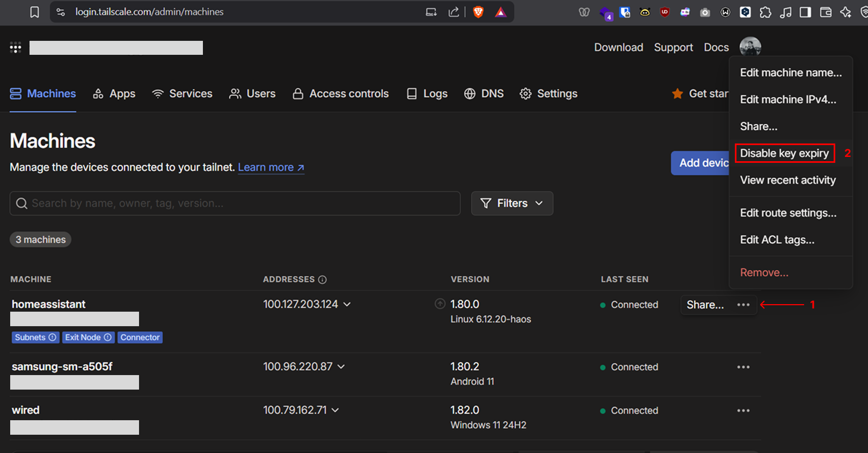The width and height of the screenshot is (868, 453).
Task: Choose Remove... from the machine menu
Action: [x=764, y=272]
